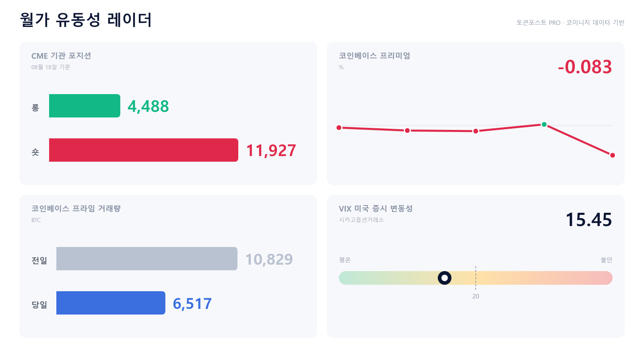Click the 코인베이스 프리미엄 card title
644x362 pixels.
[x=374, y=56]
